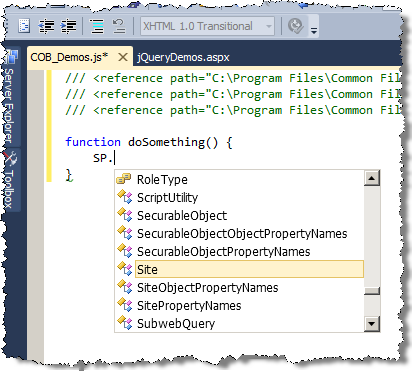Screen dimensions: 412x371
Task: Place cursor after SP. in code
Action: point(115,158)
